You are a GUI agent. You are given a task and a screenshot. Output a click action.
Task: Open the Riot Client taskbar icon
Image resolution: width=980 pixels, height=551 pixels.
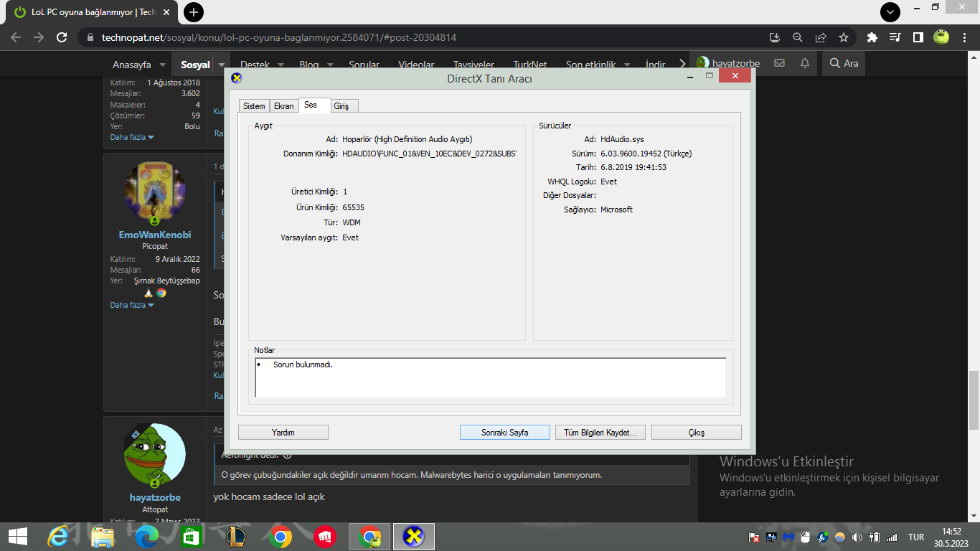click(x=325, y=537)
